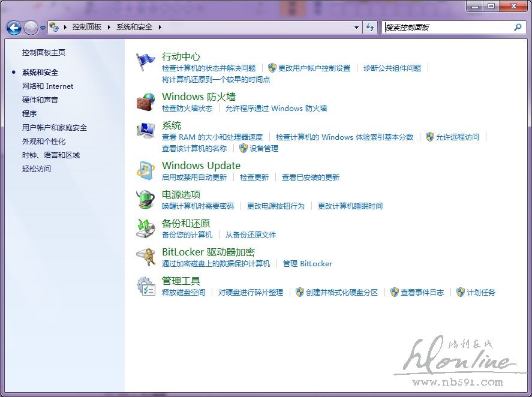The image size is (532, 397).
Task: Open 控制面板主页 in the sidebar
Action: click(44, 53)
